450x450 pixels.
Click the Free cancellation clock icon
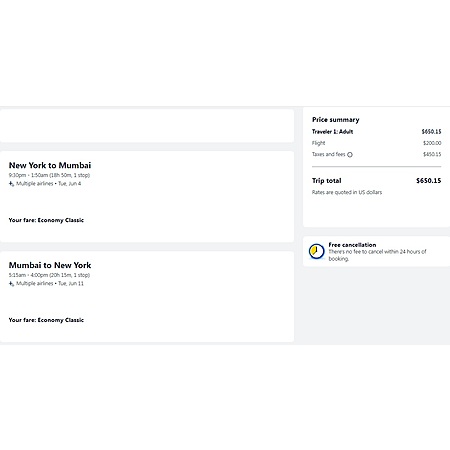316,251
